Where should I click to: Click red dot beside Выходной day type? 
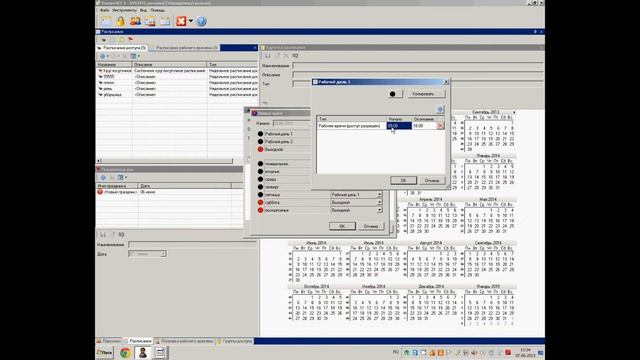260,149
